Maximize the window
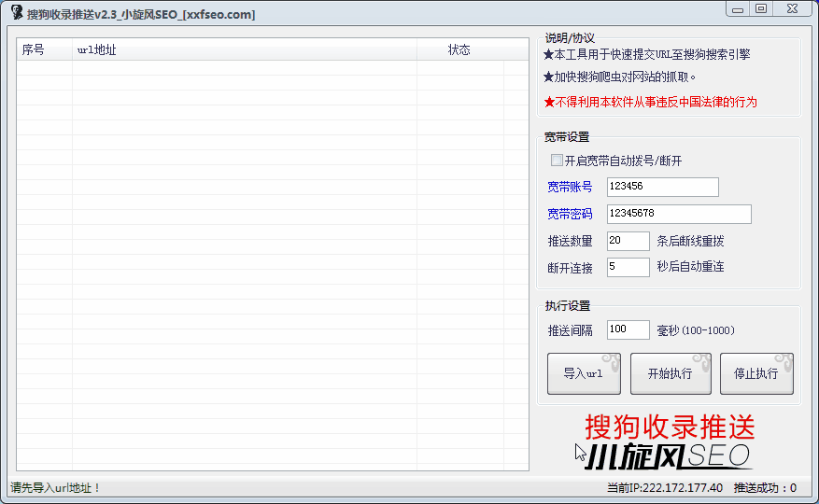Screen dimensions: 819x504 [761, 9]
